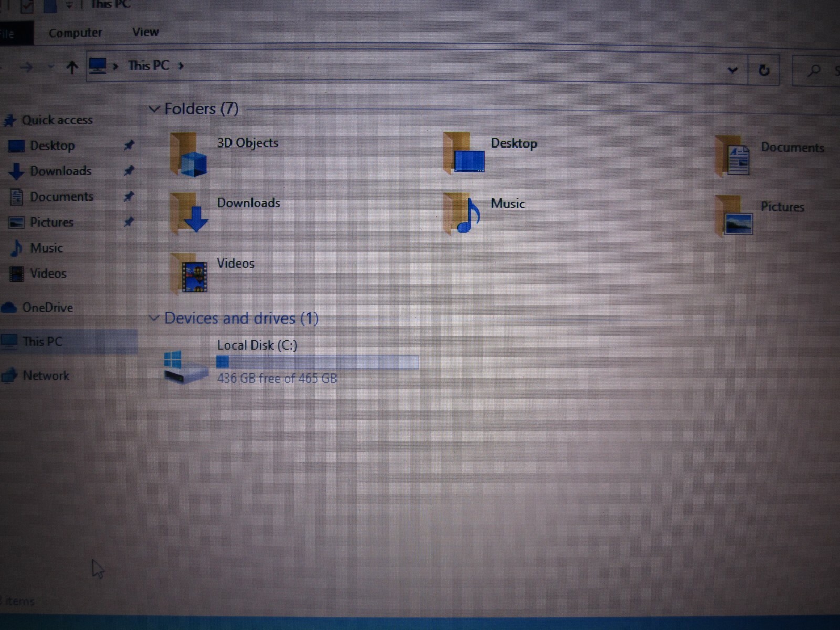Click the Documents icon in the sidebar
Screen dimensions: 840x630
[17, 197]
